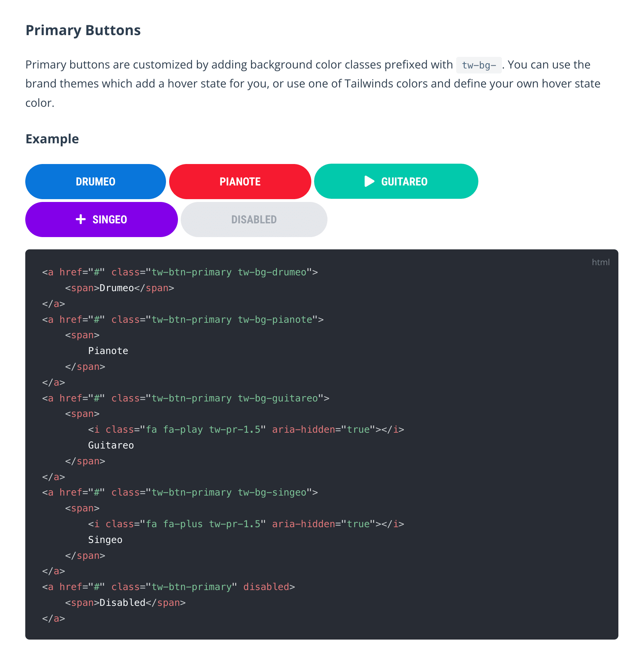Click the fa-plus class text in code

[x=183, y=524]
